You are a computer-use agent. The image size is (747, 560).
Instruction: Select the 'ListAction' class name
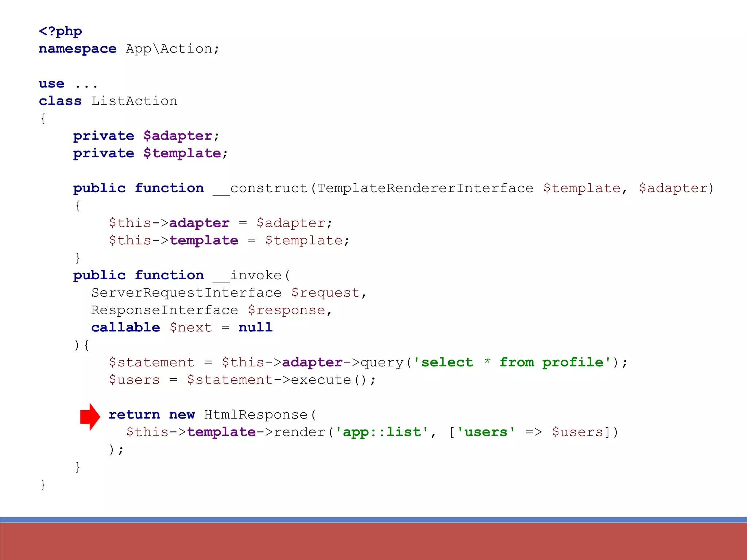(134, 101)
